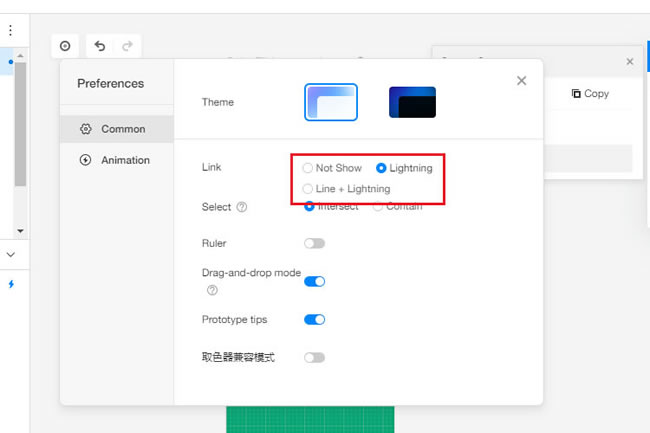Click the gear icon beside Common
The height and width of the screenshot is (433, 650).
(x=85, y=129)
